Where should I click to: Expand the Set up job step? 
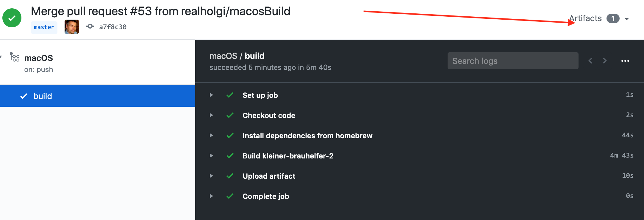click(x=211, y=95)
